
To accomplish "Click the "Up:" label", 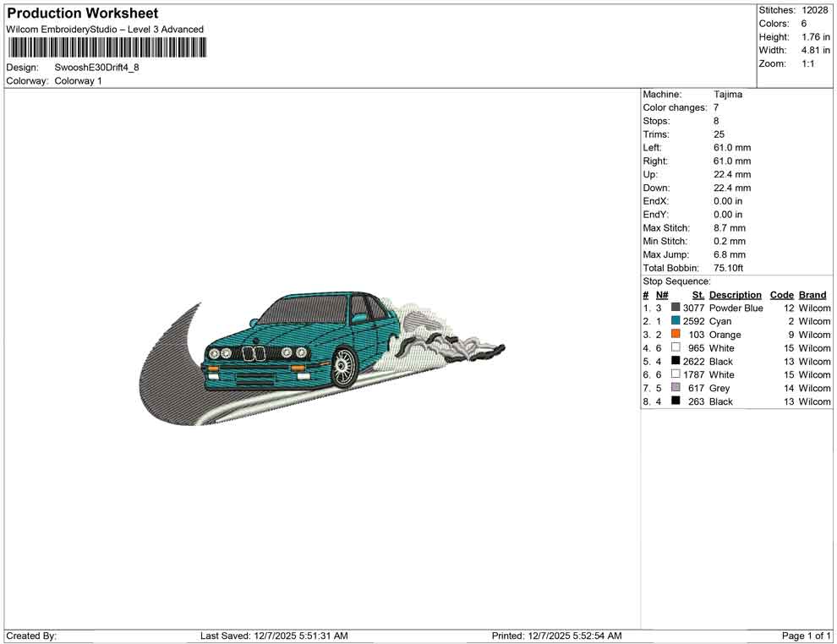I will click(650, 174).
